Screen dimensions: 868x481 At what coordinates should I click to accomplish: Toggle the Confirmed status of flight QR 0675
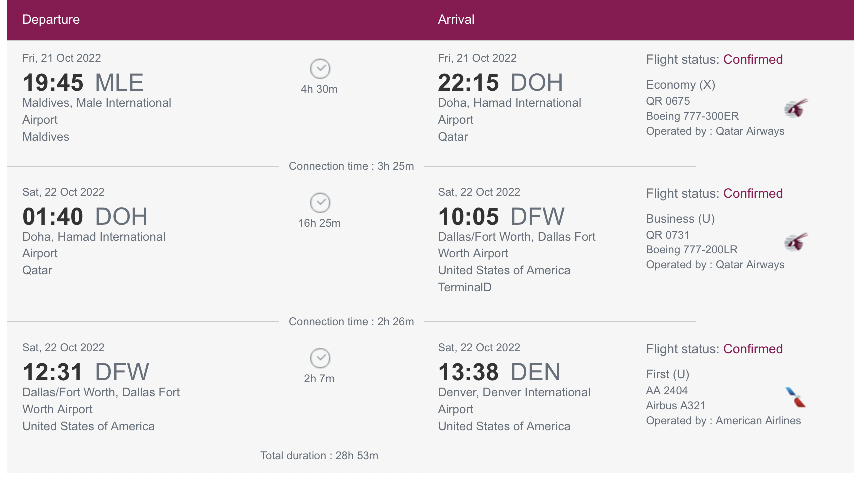[x=753, y=59]
